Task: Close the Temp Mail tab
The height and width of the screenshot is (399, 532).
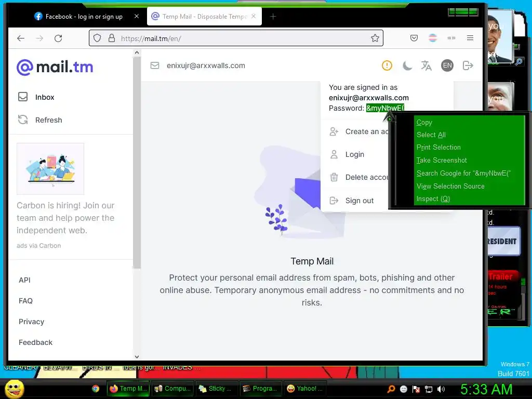Action: (254, 16)
